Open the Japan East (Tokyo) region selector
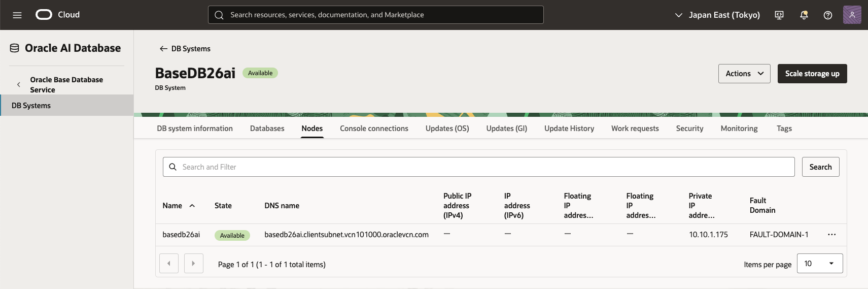868x289 pixels. click(x=717, y=15)
